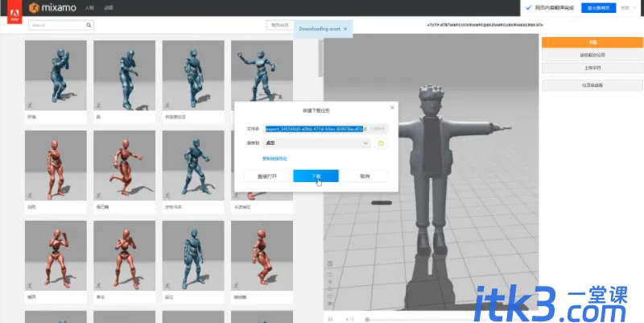Click the magnifier icon in Search box

(x=89, y=25)
